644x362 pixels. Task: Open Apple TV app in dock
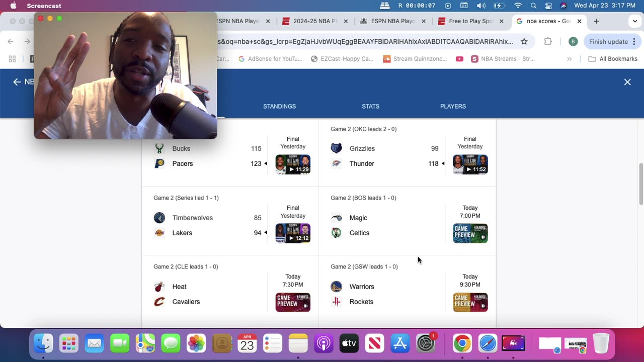coord(349,344)
